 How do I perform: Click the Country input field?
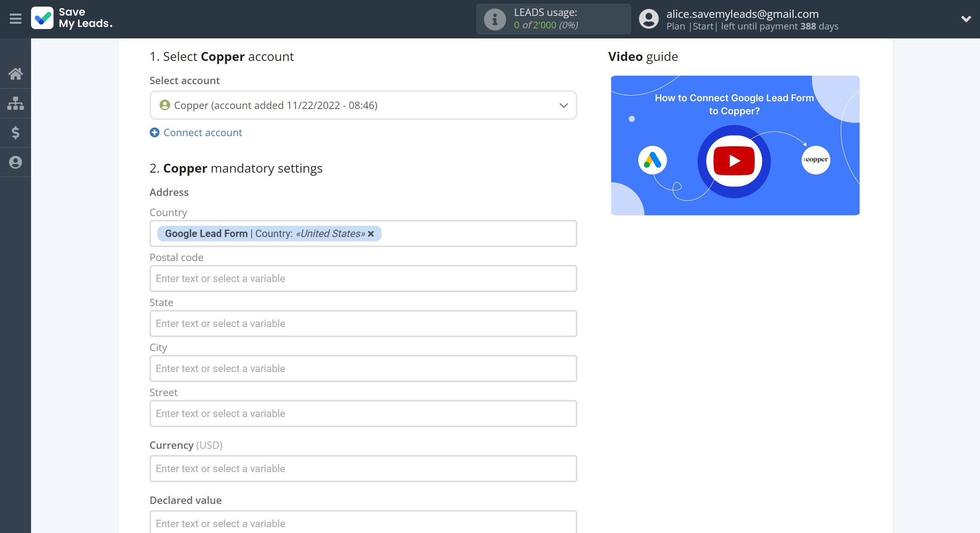363,233
